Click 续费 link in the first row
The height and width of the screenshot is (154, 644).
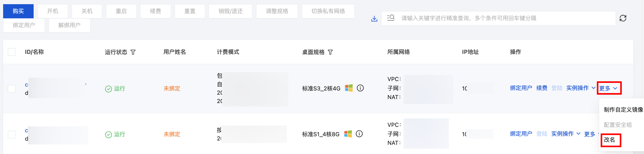click(x=542, y=88)
